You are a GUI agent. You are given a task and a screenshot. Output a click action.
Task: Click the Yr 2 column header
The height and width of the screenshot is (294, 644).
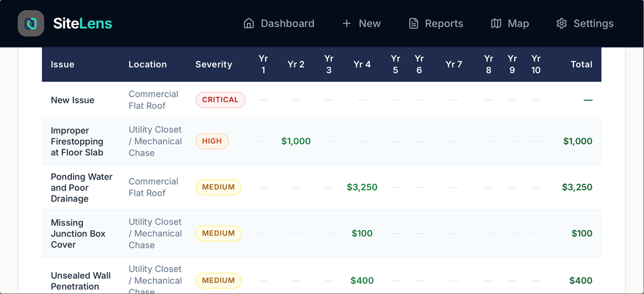coord(296,65)
